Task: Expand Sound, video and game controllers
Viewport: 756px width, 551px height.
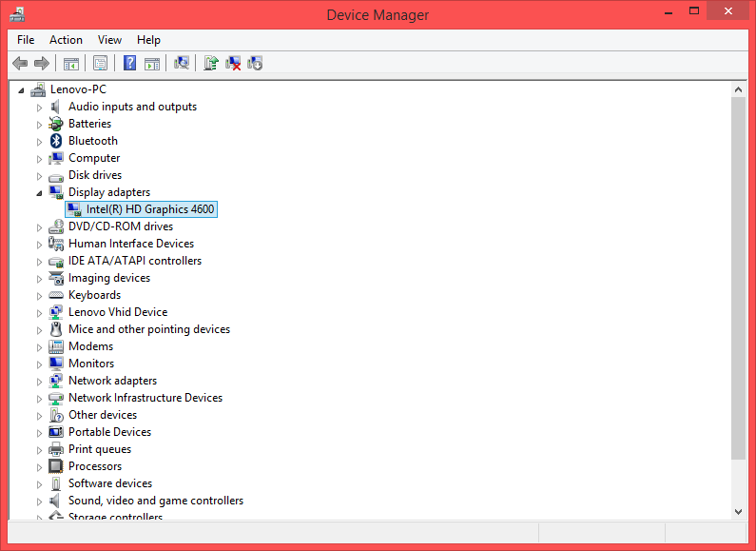Action: 40,502
